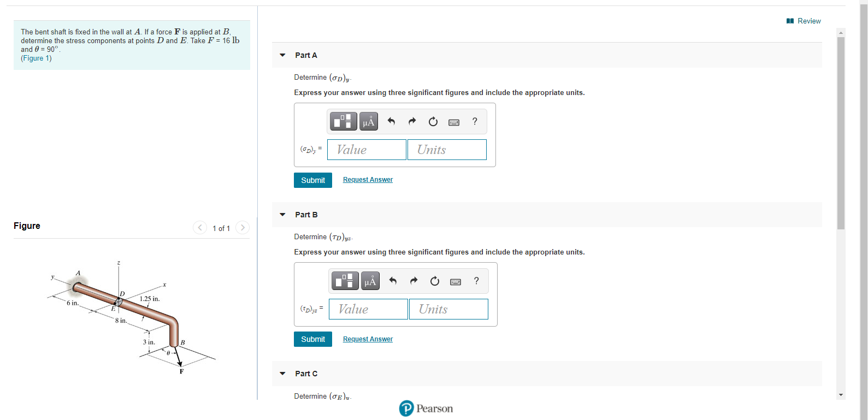Go to next figure
Viewport: 868px width, 420px height.
pos(243,228)
